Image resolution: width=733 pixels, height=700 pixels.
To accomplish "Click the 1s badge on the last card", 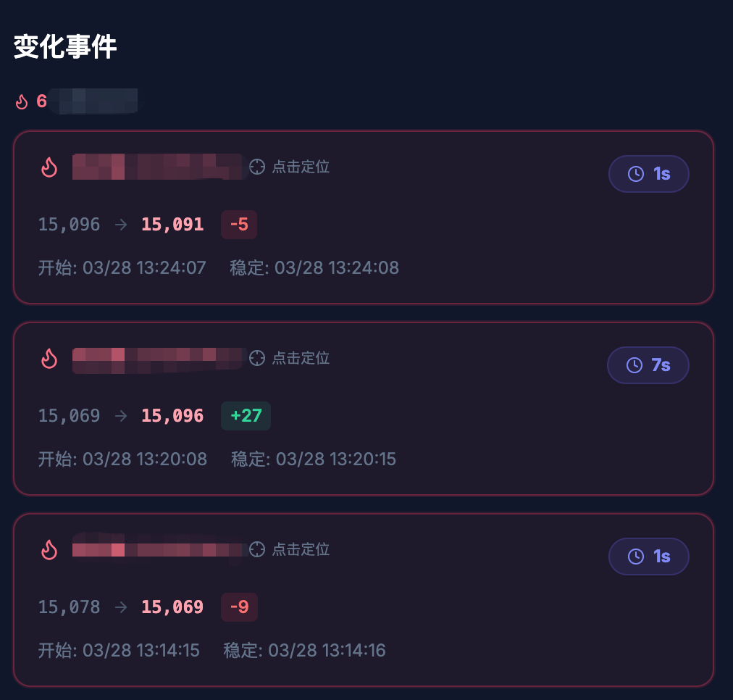I will 649,556.
